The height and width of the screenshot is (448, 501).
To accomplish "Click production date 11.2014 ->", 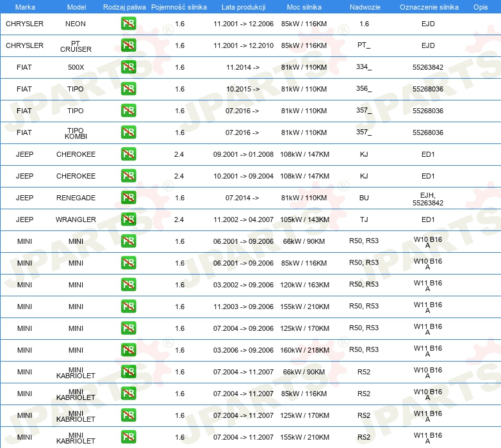I will coord(243,67).
